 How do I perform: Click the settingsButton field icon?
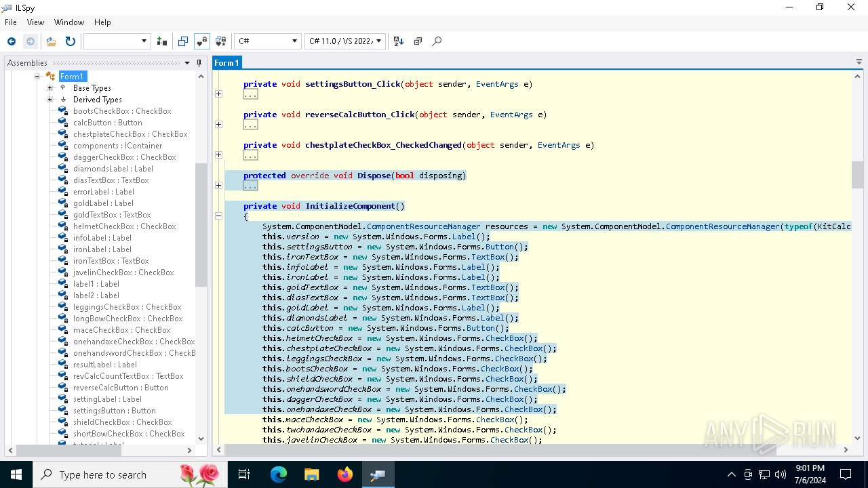63,411
